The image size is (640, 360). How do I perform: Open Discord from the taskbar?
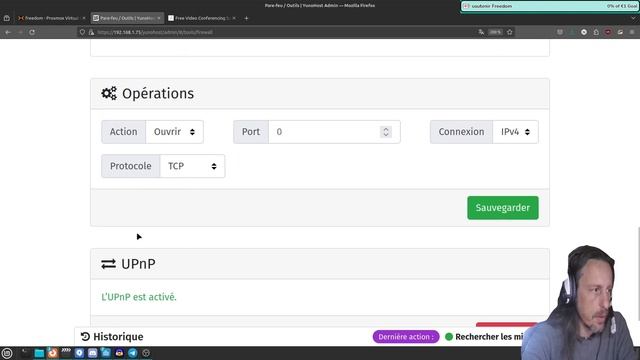pos(92,353)
